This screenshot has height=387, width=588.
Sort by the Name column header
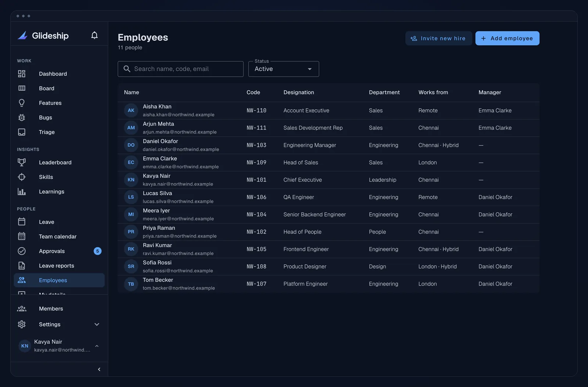pyautogui.click(x=132, y=92)
